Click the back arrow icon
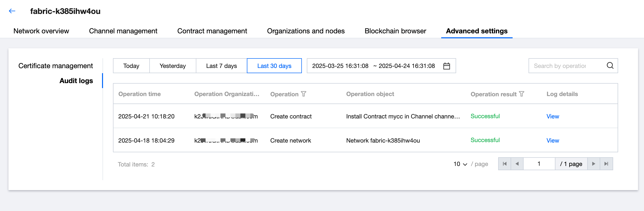This screenshot has width=644, height=211. (12, 11)
